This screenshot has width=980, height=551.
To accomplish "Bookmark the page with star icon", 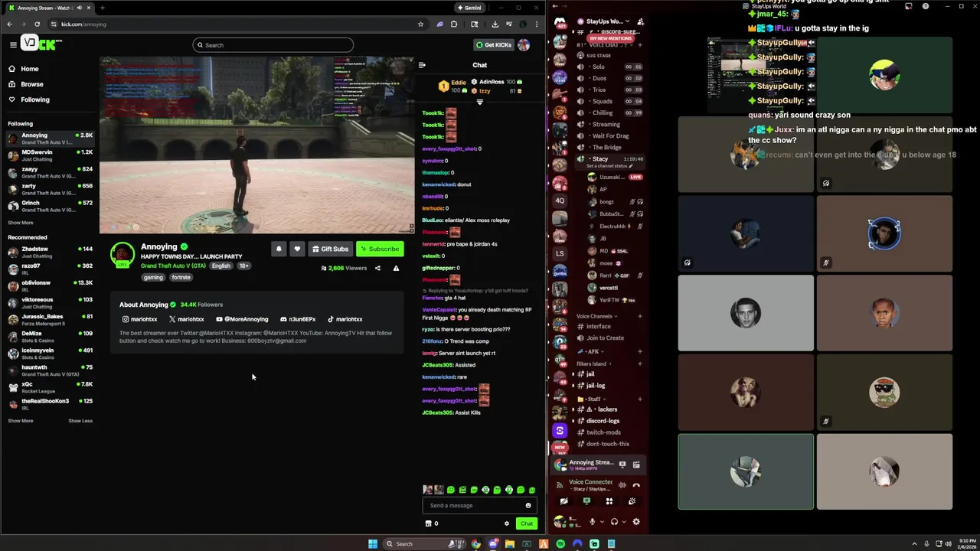I will coord(420,24).
